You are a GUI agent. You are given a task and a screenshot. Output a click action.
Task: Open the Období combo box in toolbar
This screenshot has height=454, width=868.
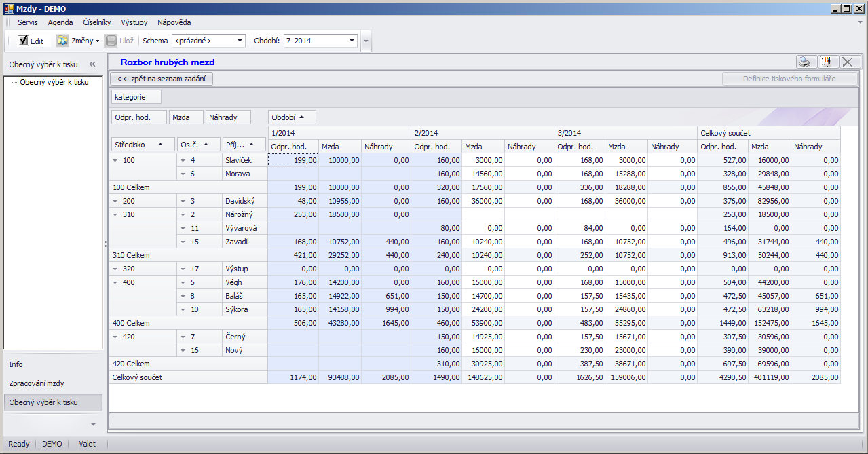352,41
